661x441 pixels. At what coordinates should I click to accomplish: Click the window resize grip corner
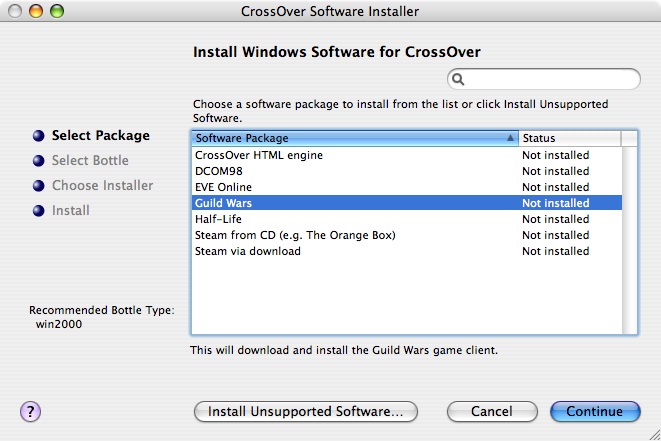coord(655,435)
